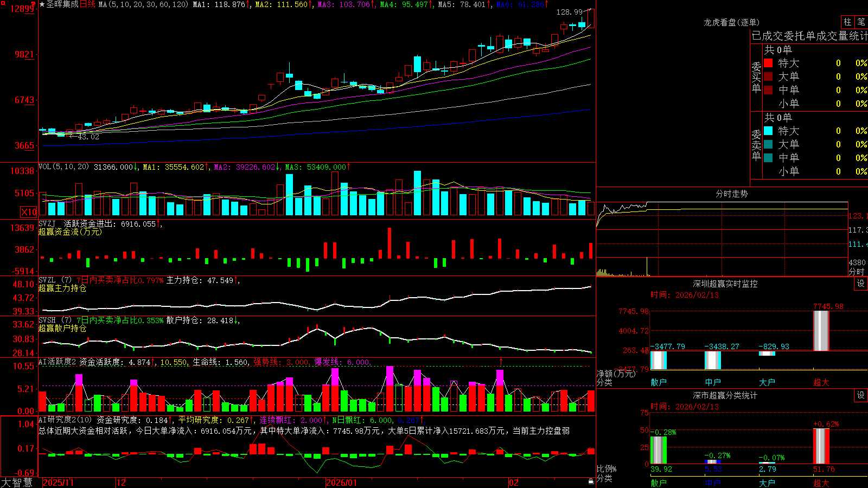The image size is (868, 488).
Task: Click the 大智慧 logo at bottom-left
Action: click(x=17, y=482)
